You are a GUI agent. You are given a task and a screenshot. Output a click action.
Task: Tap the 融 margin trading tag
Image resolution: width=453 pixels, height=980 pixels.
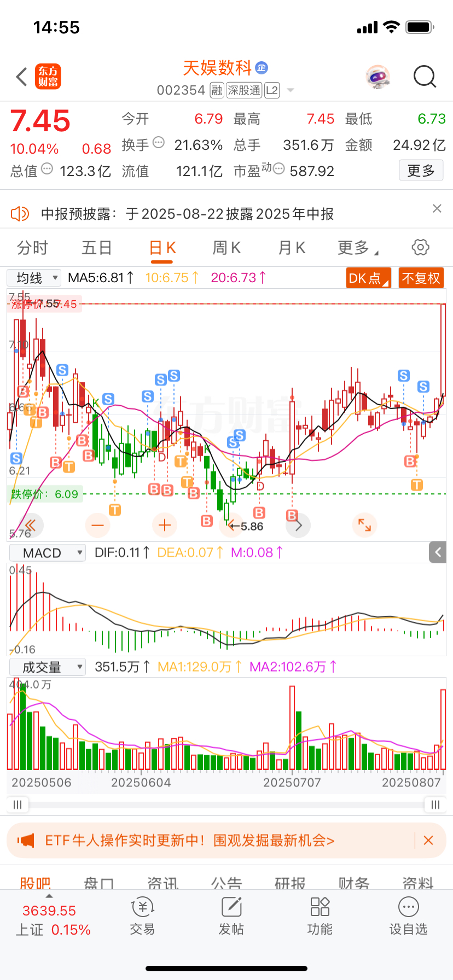click(x=217, y=90)
